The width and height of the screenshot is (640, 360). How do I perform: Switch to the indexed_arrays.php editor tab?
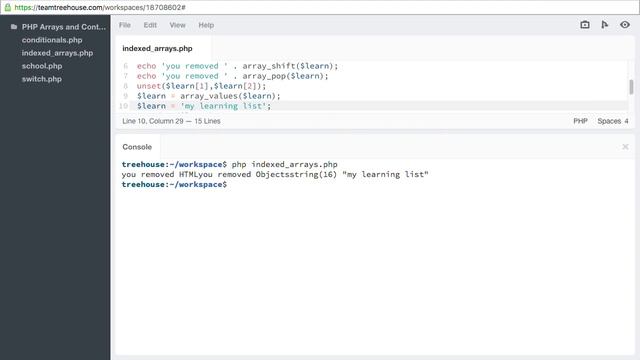tap(157, 49)
